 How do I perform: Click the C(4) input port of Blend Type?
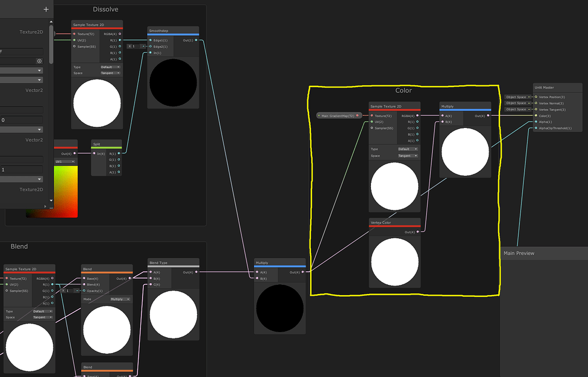[151, 285]
